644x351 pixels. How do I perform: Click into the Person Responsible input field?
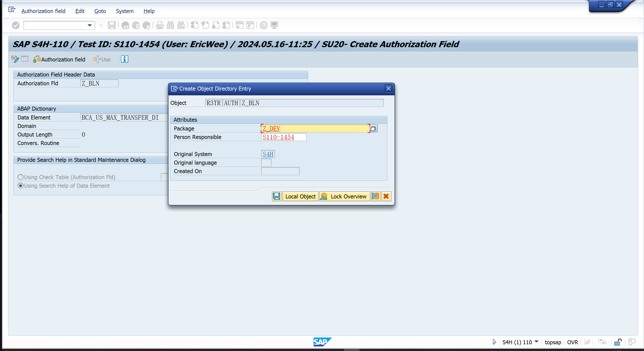point(283,137)
